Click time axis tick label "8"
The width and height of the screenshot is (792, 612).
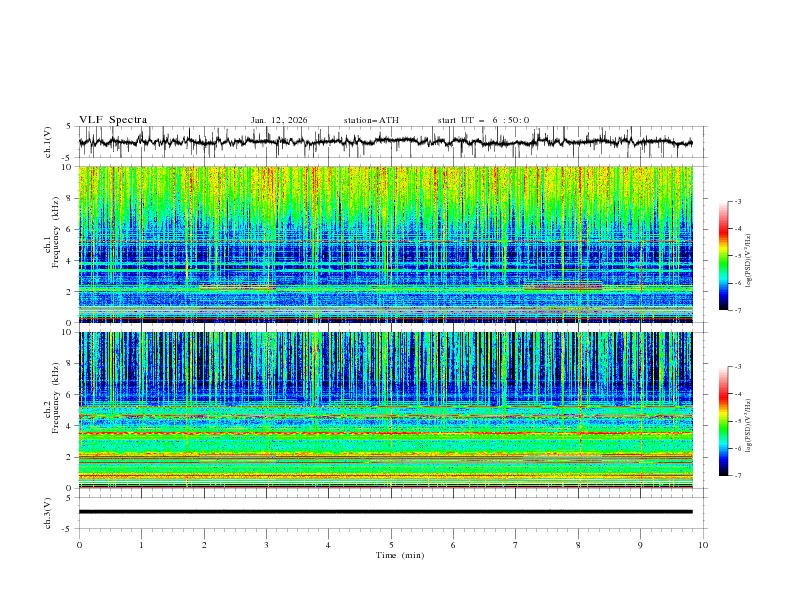click(x=578, y=545)
